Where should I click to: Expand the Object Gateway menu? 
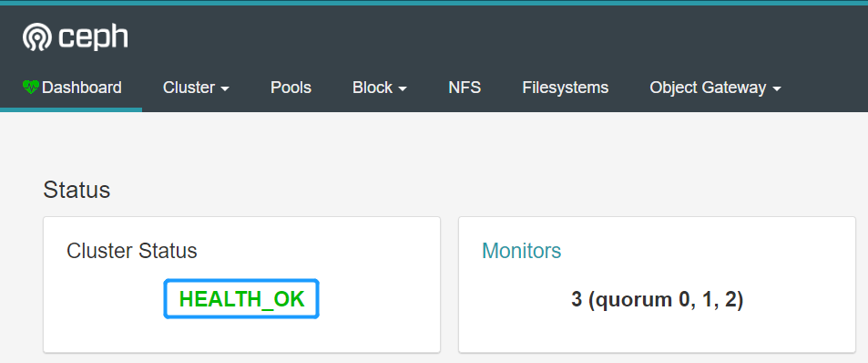point(715,88)
